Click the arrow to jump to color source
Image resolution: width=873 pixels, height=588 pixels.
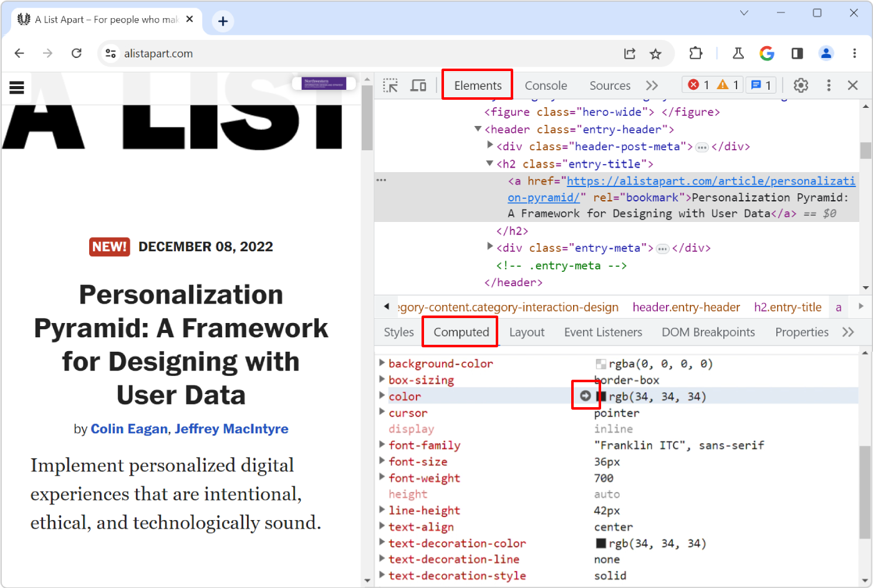coord(586,395)
